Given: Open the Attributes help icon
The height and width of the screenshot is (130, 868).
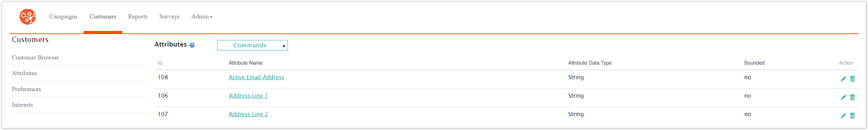Looking at the screenshot, I should tap(192, 45).
